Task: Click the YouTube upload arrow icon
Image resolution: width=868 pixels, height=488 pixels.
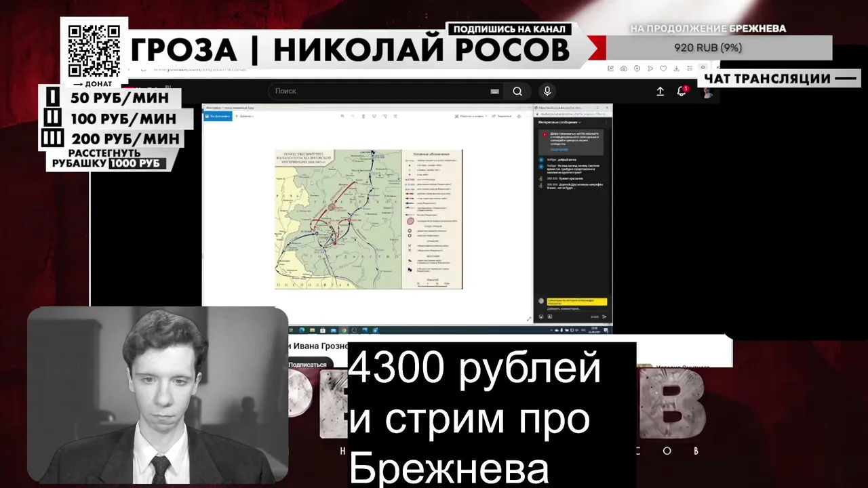Action: 660,91
